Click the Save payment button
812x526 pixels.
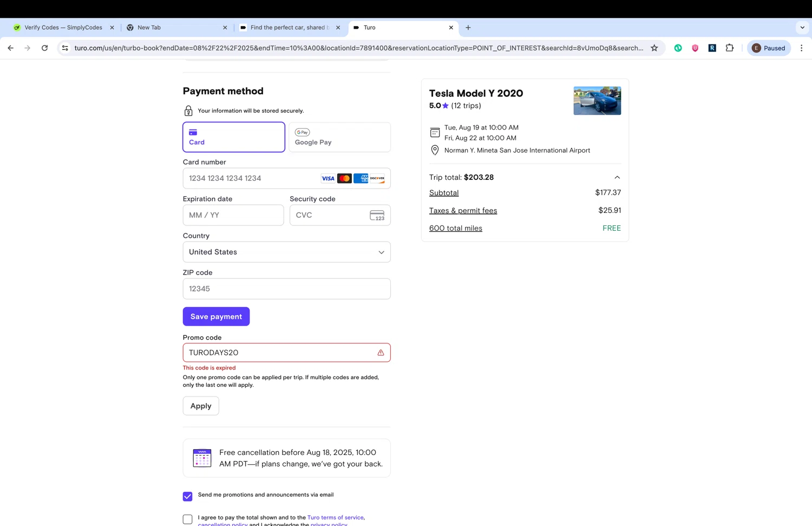coord(216,316)
